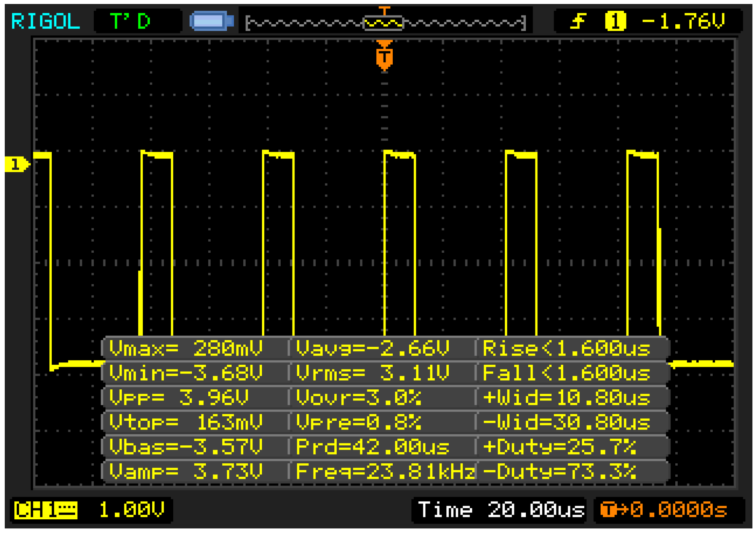
Task: Click the waveform memory overview bar
Action: click(x=385, y=23)
